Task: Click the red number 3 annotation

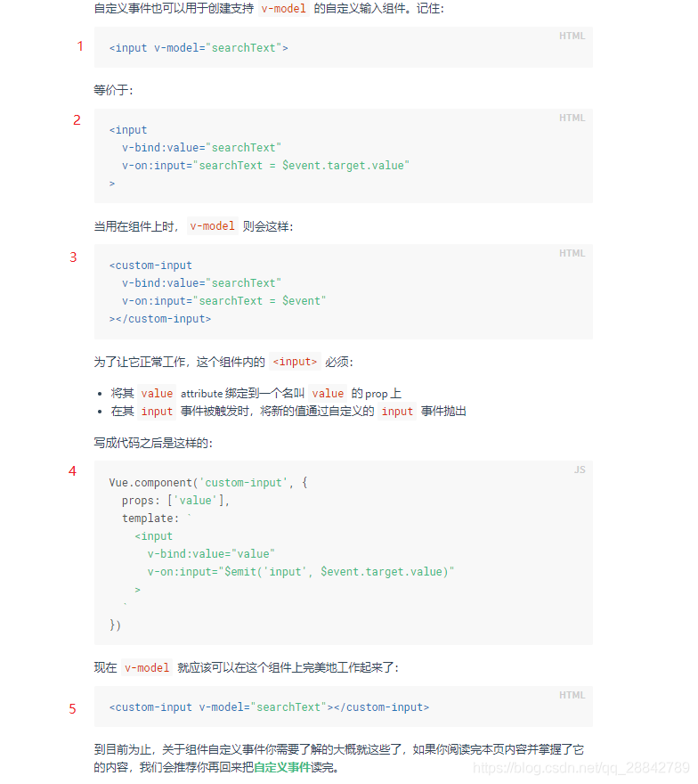Action: click(x=74, y=257)
